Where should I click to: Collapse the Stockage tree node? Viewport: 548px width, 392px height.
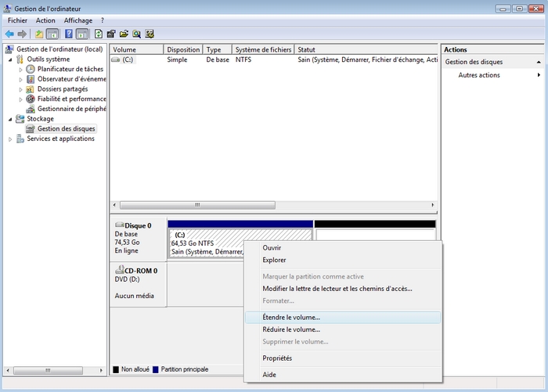click(10, 119)
